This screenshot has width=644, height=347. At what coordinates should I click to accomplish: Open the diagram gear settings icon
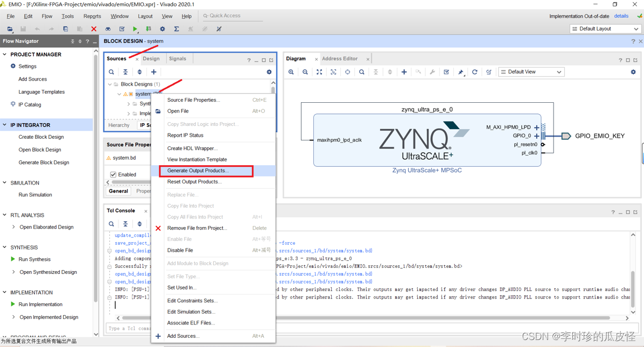coord(633,72)
